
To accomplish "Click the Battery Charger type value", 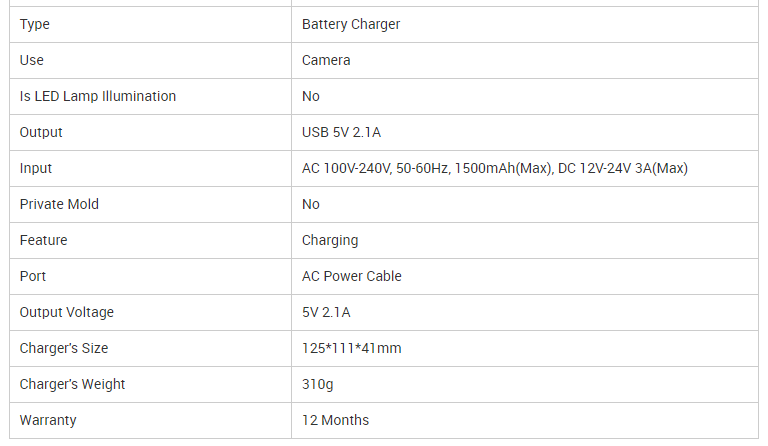I will point(351,24).
